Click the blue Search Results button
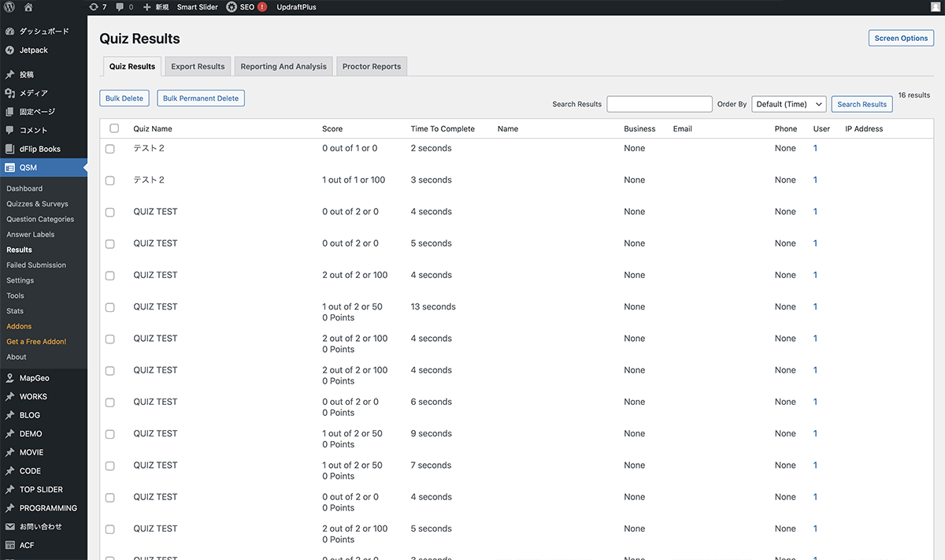This screenshot has height=560, width=945. pos(862,104)
